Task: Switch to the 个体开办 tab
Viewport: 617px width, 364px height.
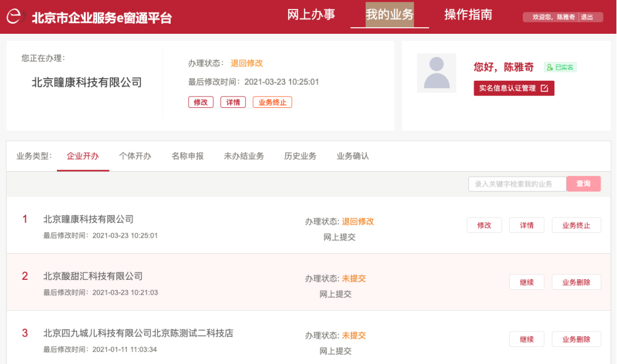Action: [x=135, y=157]
